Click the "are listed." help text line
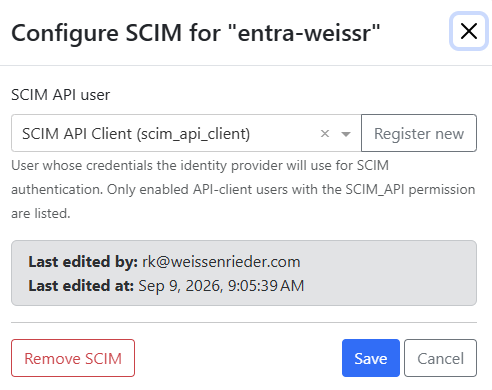Screen dimensions: 492x390 coord(41,213)
